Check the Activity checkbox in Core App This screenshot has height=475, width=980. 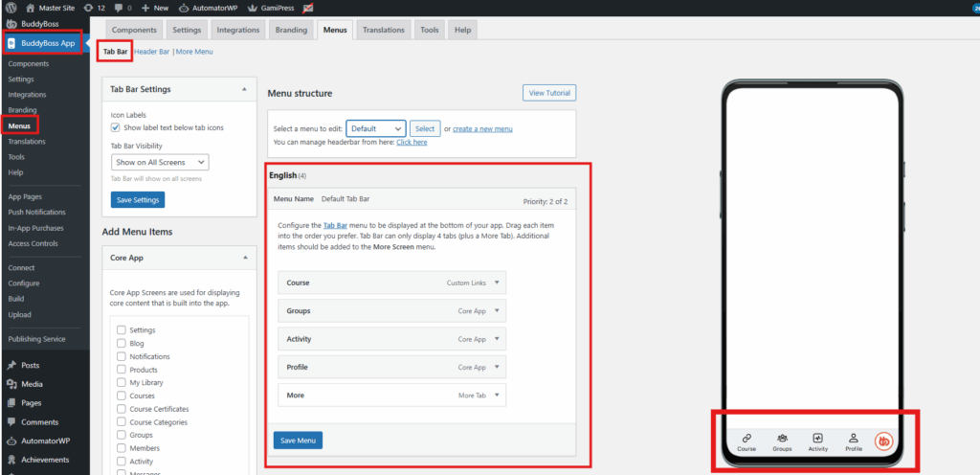(122, 462)
